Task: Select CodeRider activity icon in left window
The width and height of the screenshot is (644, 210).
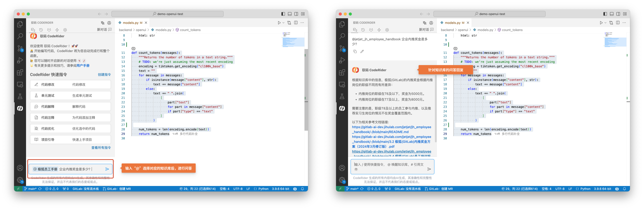Action: click(20, 108)
